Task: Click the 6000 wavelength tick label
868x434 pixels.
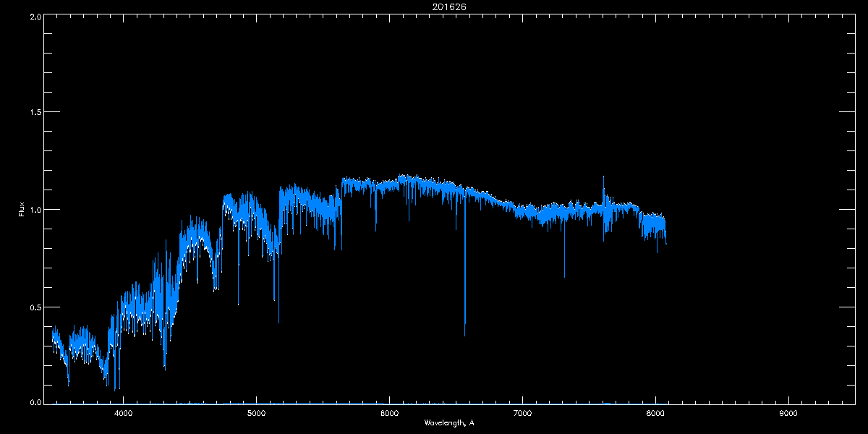Action: (x=389, y=413)
